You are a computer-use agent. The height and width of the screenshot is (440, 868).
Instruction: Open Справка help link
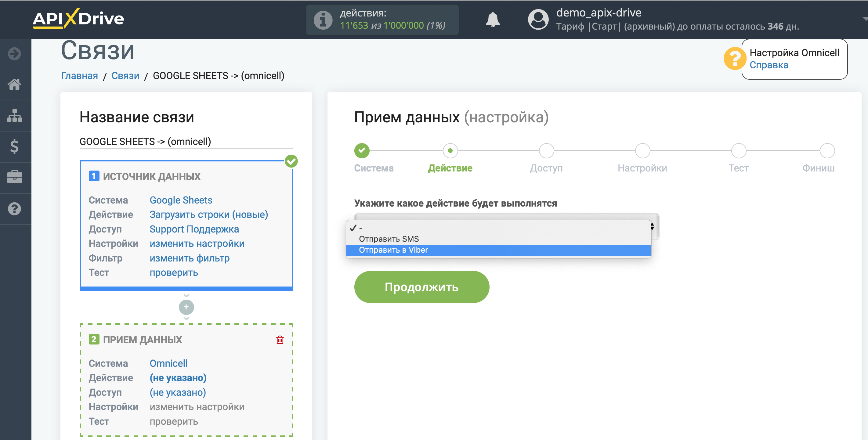tap(769, 65)
